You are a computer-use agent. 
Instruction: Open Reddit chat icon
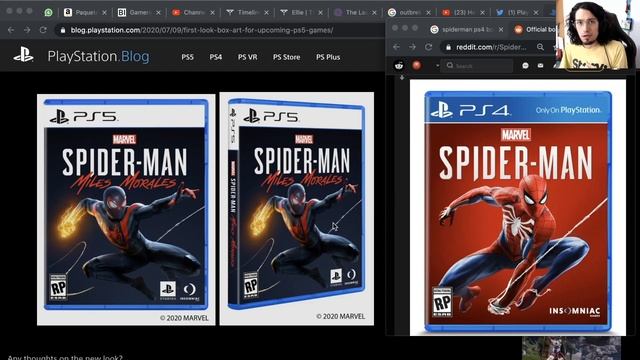click(x=525, y=65)
